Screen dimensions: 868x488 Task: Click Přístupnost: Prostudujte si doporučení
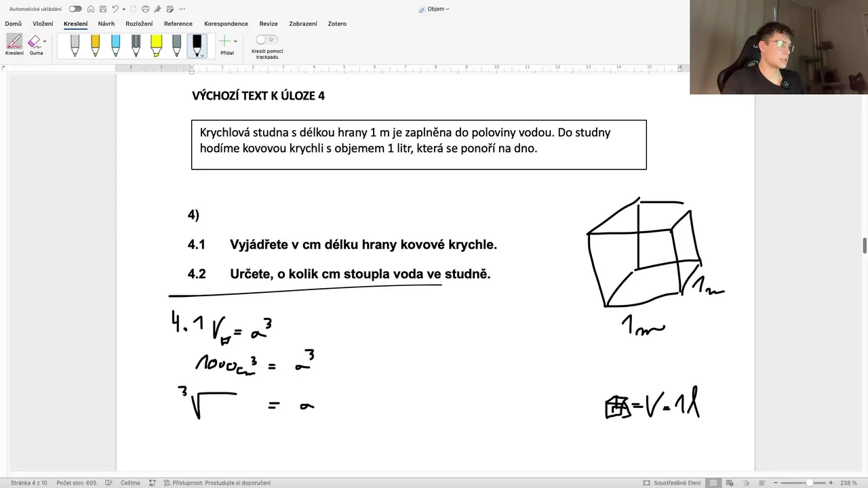pyautogui.click(x=217, y=483)
